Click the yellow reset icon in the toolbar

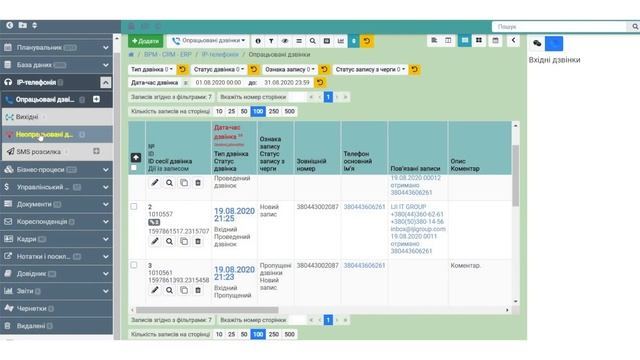coord(367,41)
